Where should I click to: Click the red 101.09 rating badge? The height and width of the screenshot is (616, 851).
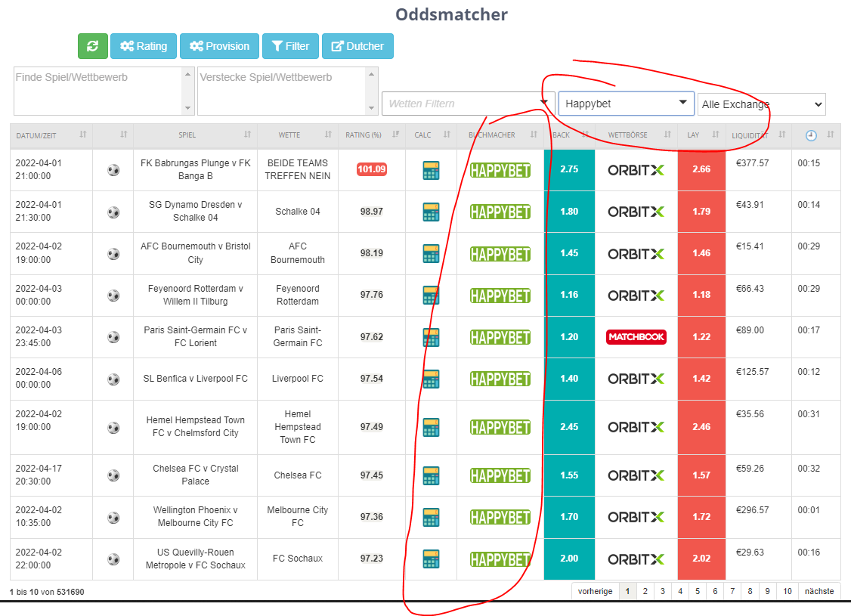(x=372, y=169)
